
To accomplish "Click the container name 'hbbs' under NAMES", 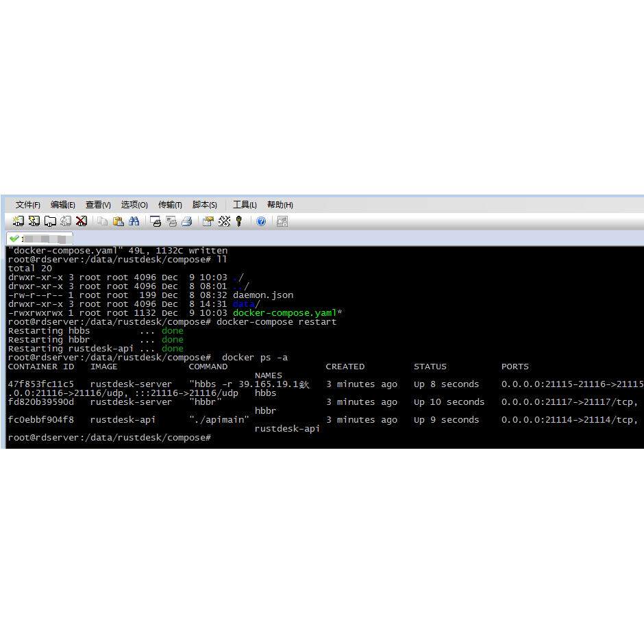I will click(265, 393).
